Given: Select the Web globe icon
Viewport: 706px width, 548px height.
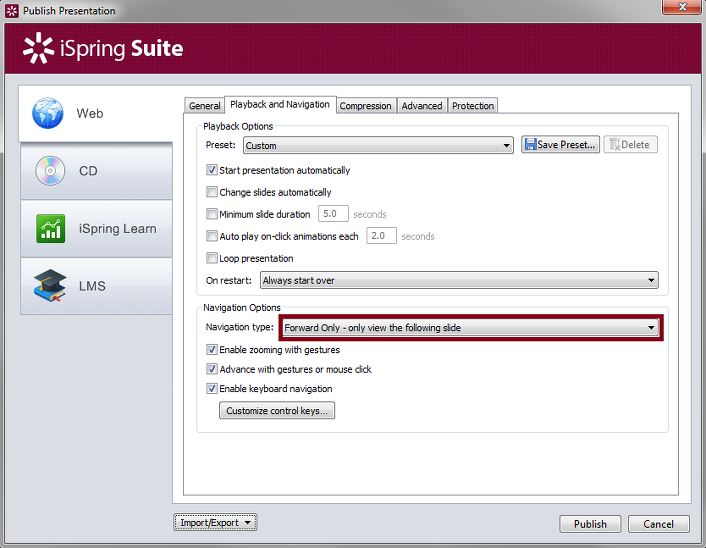Looking at the screenshot, I should tap(48, 113).
